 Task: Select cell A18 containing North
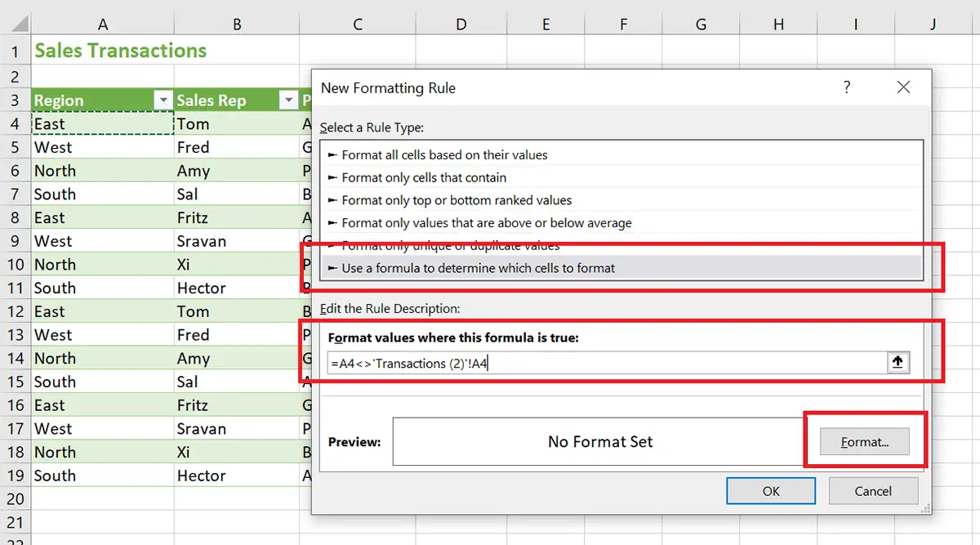103,452
